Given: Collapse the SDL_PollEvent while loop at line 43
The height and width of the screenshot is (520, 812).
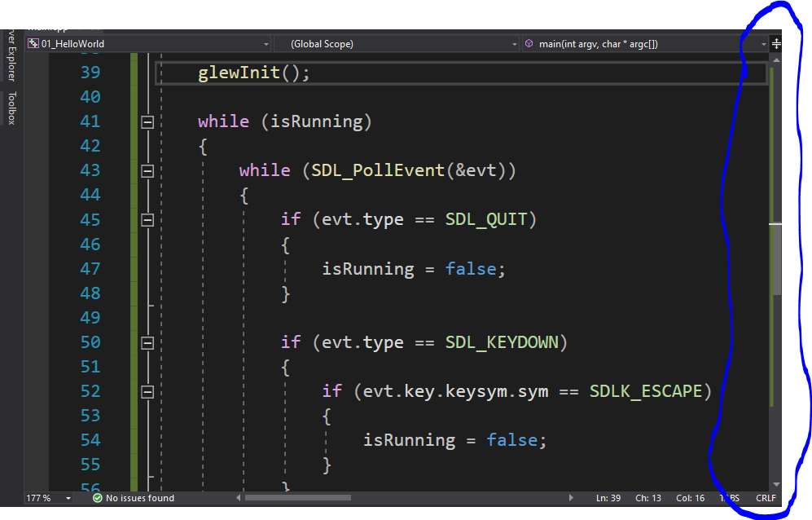Looking at the screenshot, I should pos(147,170).
